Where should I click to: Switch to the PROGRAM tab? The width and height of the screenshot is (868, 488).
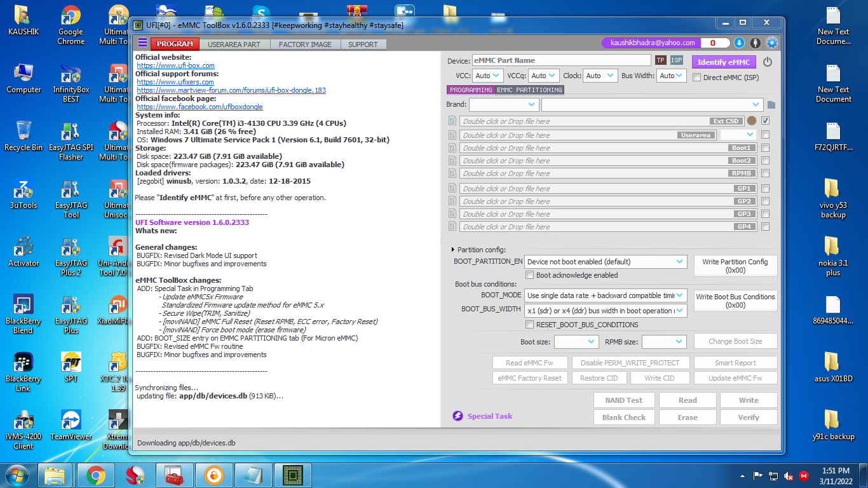coord(175,44)
